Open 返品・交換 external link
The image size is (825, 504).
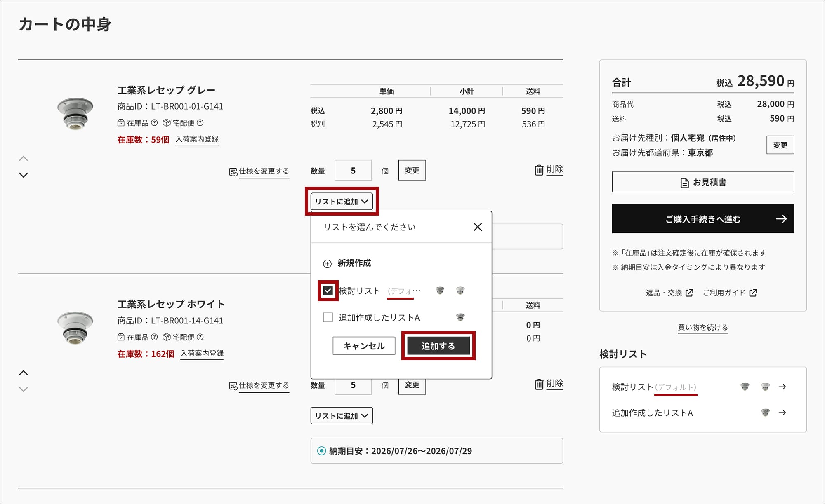coord(669,293)
